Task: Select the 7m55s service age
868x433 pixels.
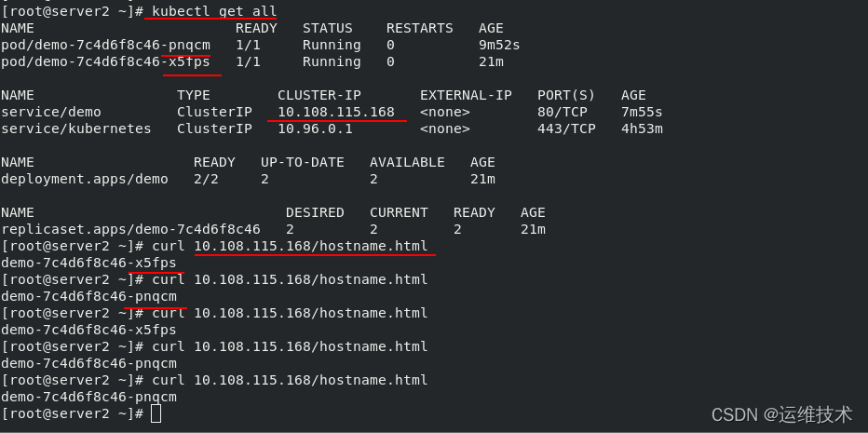Action: [x=642, y=112]
